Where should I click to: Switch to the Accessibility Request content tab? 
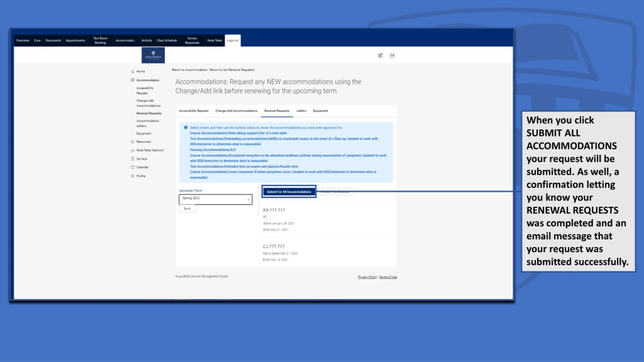(x=194, y=111)
